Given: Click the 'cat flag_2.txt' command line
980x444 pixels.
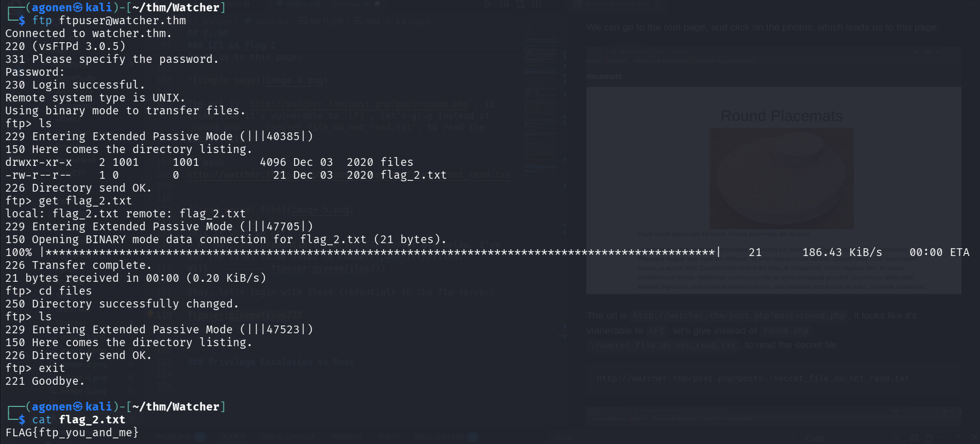Looking at the screenshot, I should [x=78, y=420].
